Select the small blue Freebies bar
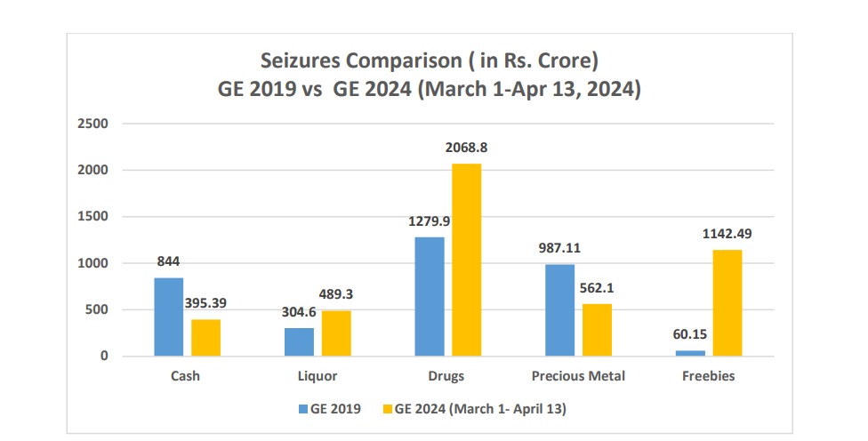This screenshot has height=441, width=868. 690,353
